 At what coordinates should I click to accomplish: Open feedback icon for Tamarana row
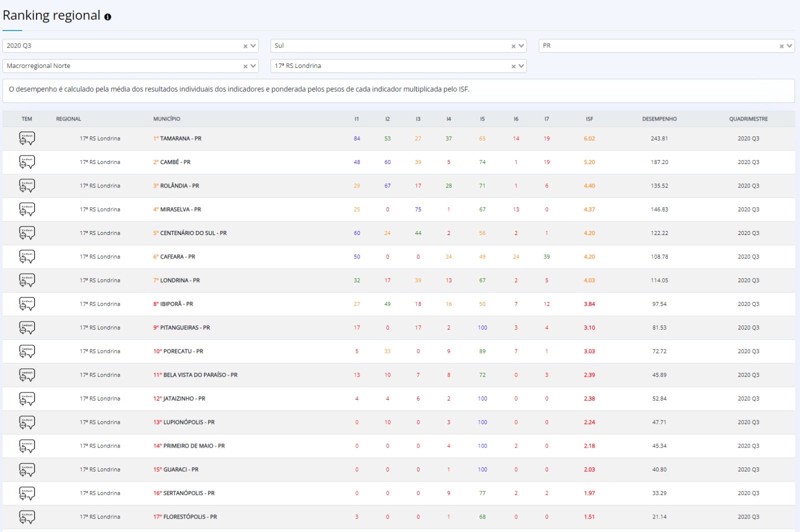27,138
